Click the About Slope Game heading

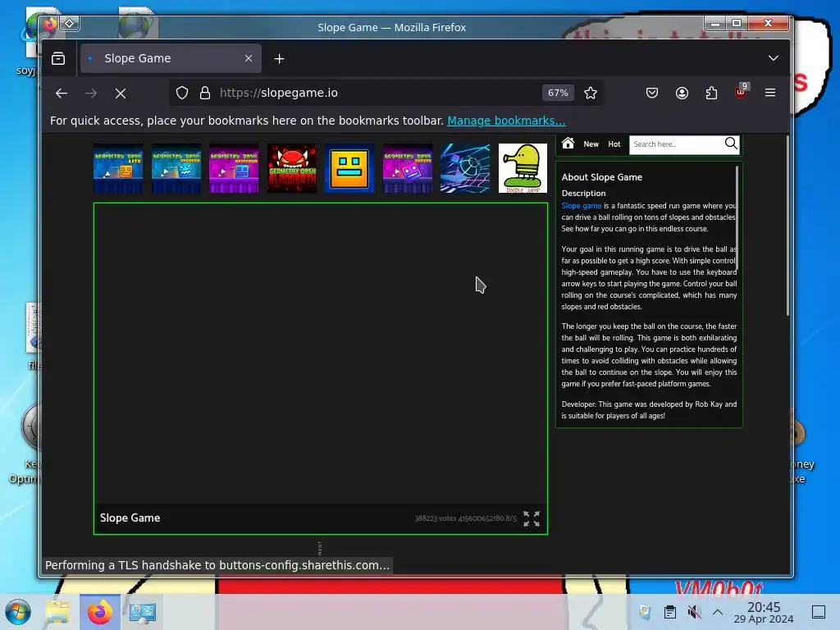[x=601, y=177]
